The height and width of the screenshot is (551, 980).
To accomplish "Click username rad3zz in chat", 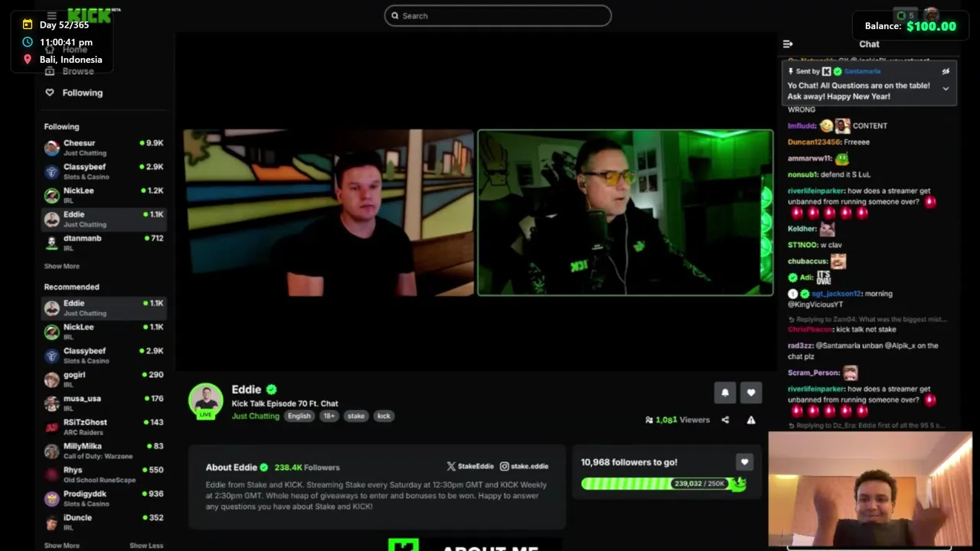I will (800, 346).
